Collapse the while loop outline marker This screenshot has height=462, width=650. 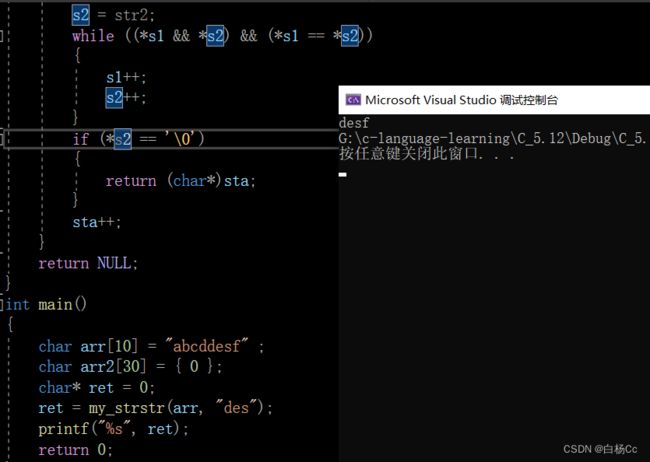pyautogui.click(x=3, y=36)
